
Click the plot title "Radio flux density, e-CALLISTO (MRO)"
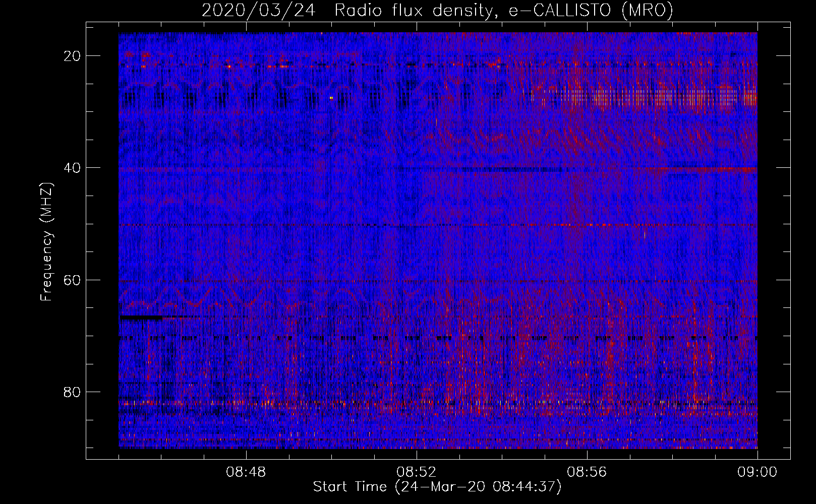point(503,10)
